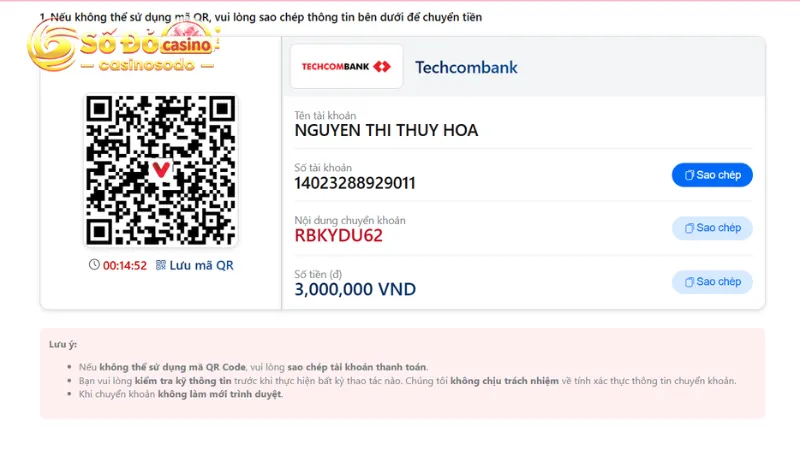Click the Lưu mã QR link
The width and height of the screenshot is (800, 450).
pos(201,265)
